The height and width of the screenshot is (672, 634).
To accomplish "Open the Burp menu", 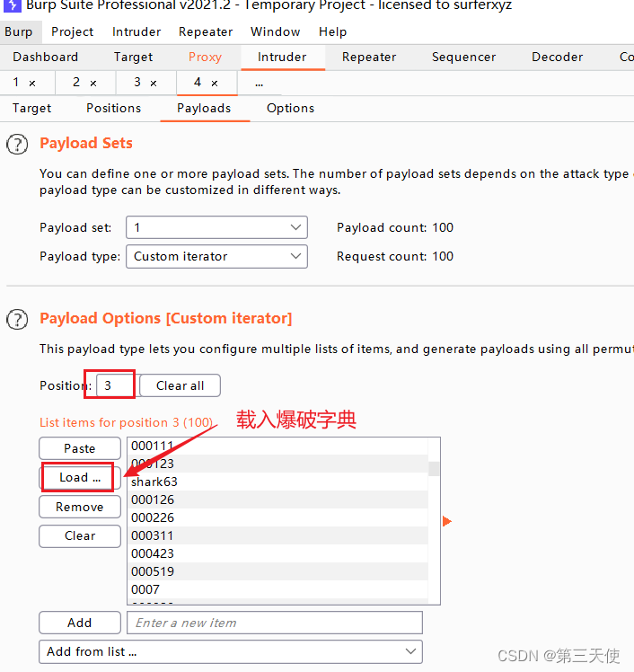I will 19,31.
